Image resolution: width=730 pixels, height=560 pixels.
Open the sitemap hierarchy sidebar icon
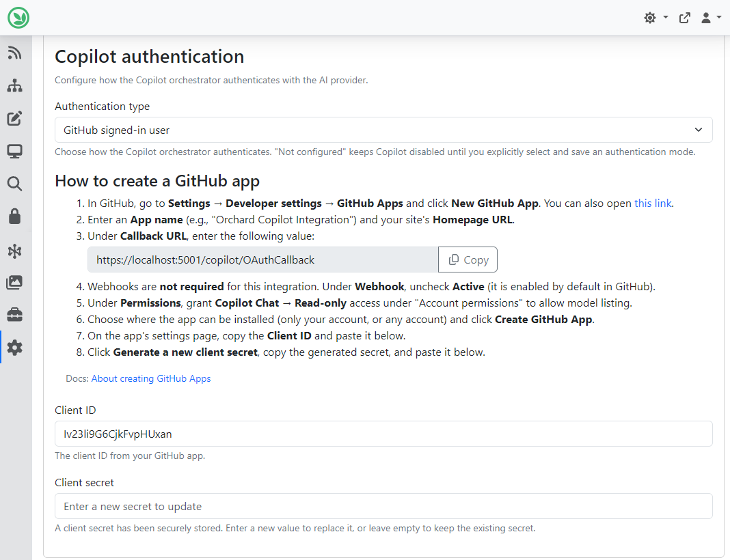click(x=14, y=85)
